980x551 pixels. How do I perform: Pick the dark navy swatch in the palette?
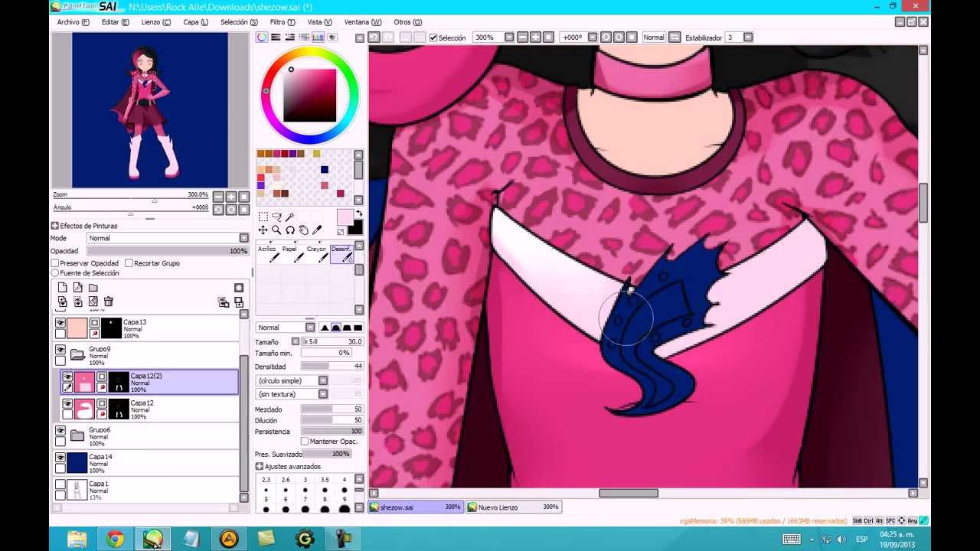(x=325, y=170)
